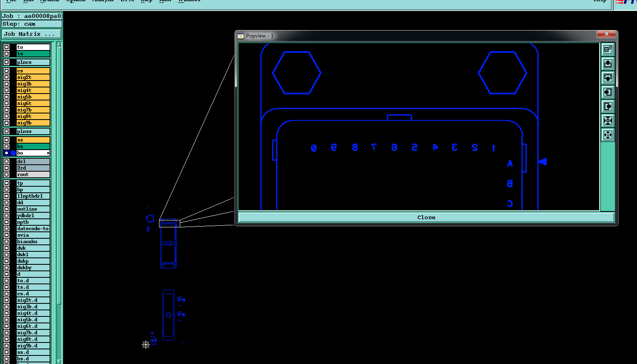Screen dimensions: 637x364
Task: Pan the Popview up with the up-arrow icon
Action: coord(608,63)
